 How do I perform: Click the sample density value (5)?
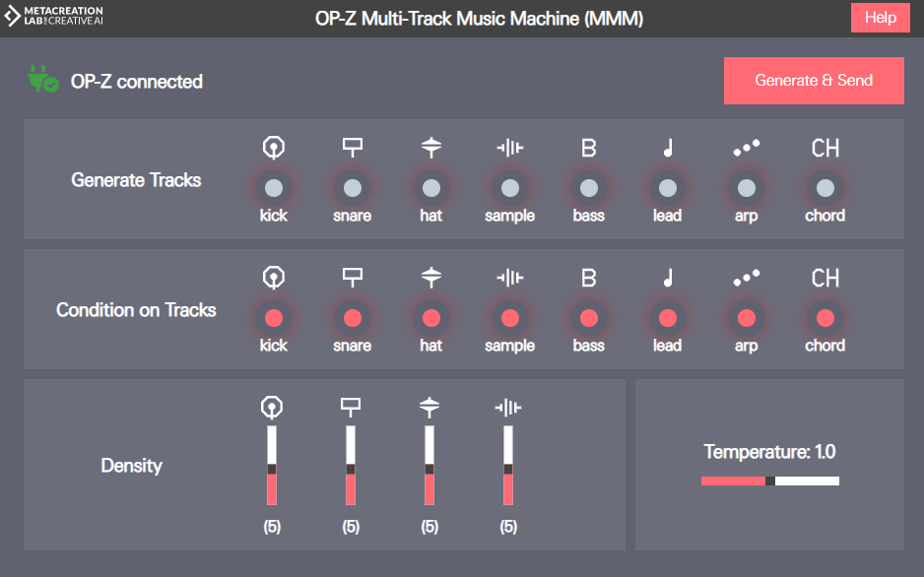click(508, 527)
